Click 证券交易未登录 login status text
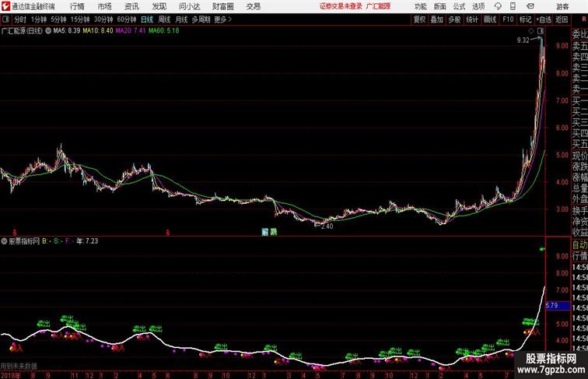This screenshot has width=588, height=379. click(341, 6)
